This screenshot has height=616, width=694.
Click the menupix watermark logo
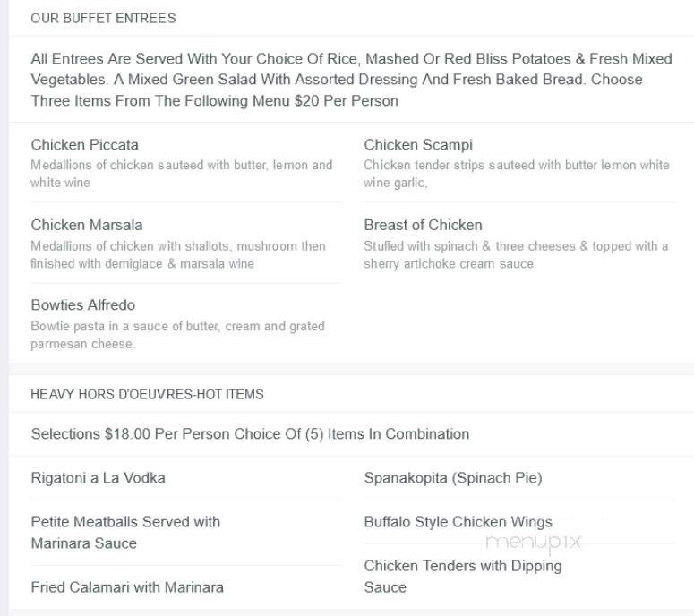coord(534,543)
